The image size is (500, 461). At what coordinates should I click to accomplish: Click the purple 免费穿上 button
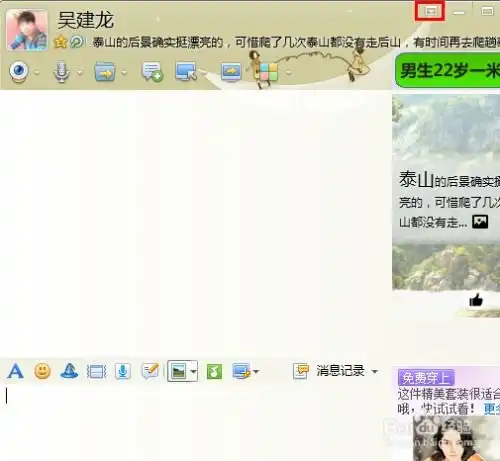[426, 378]
